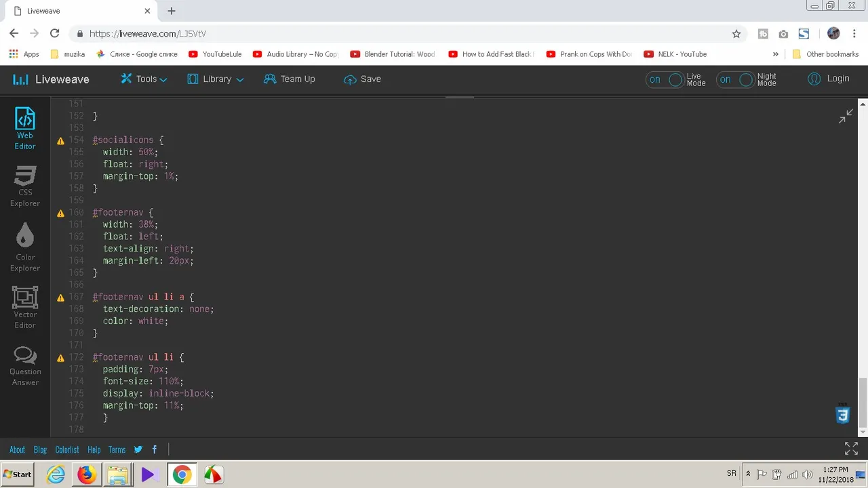Collapse the editor pane with arrows icon
The width and height of the screenshot is (868, 488).
[846, 117]
